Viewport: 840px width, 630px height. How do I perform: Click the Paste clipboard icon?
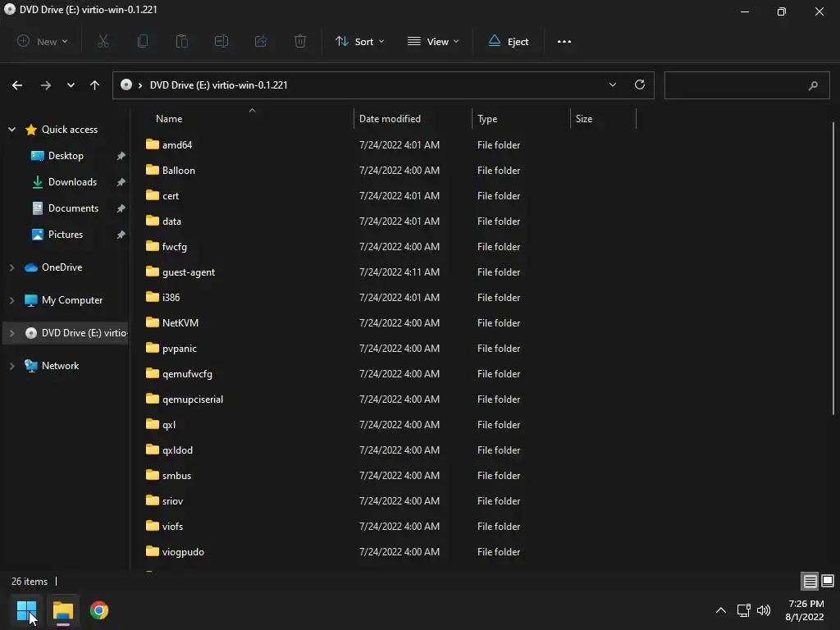pos(182,41)
